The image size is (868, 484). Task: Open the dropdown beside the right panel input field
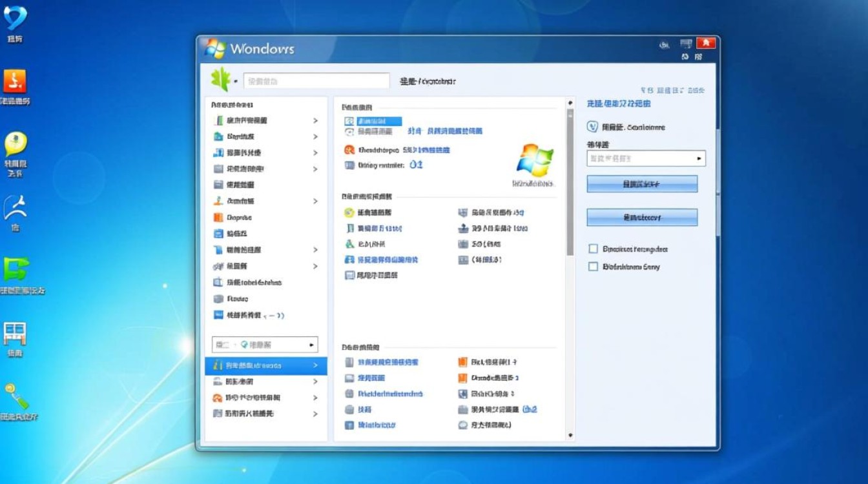pyautogui.click(x=699, y=158)
